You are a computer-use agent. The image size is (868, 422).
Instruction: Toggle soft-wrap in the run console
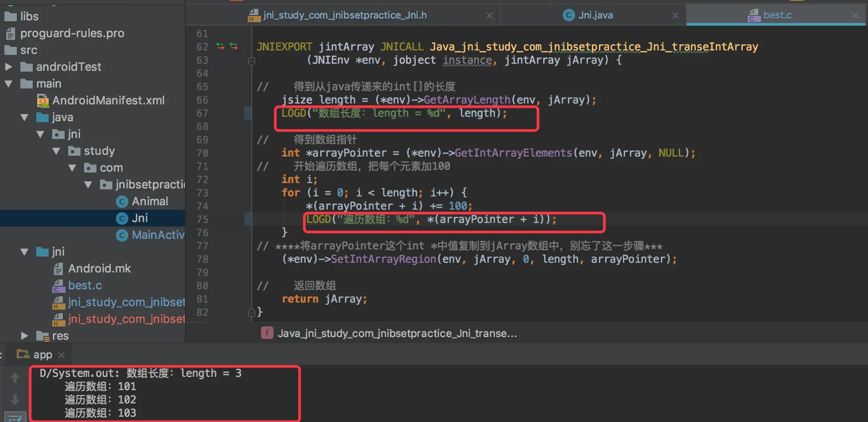click(x=15, y=417)
